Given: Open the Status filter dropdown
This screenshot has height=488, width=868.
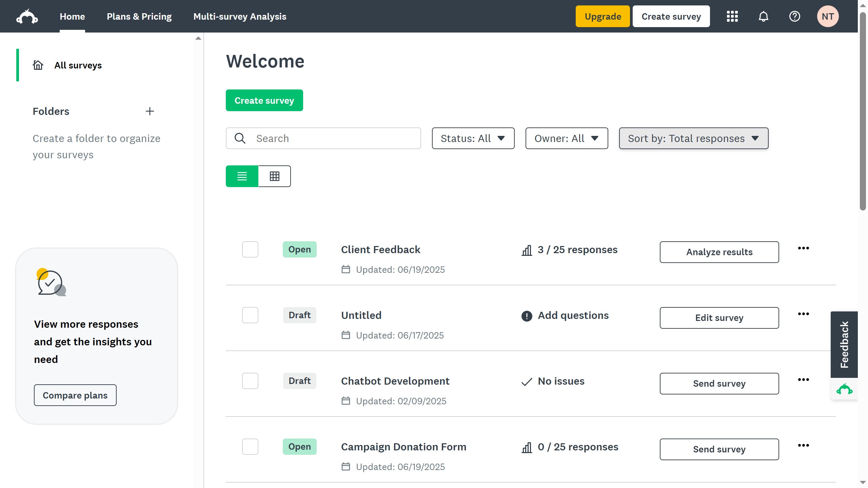Looking at the screenshot, I should click(x=473, y=138).
